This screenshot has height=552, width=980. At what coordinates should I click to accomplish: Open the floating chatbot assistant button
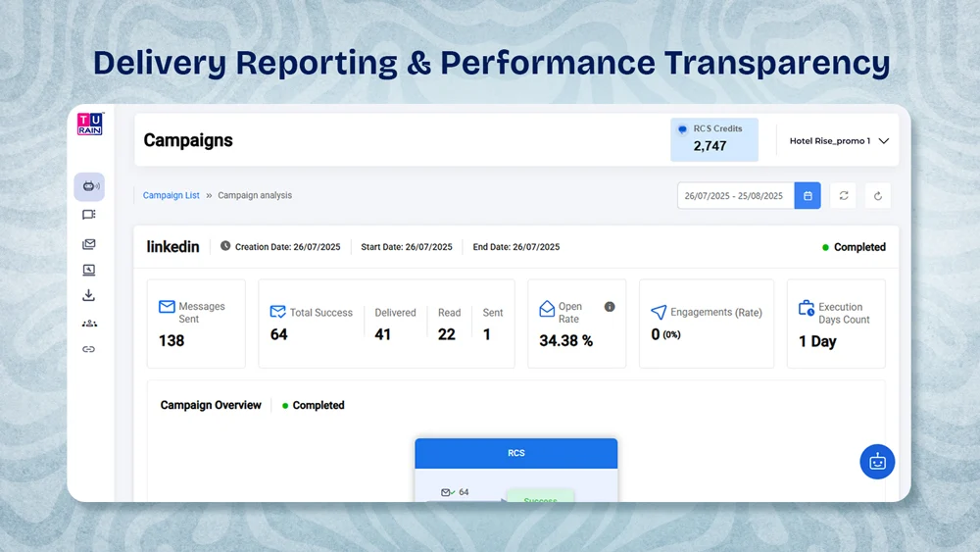coord(877,462)
